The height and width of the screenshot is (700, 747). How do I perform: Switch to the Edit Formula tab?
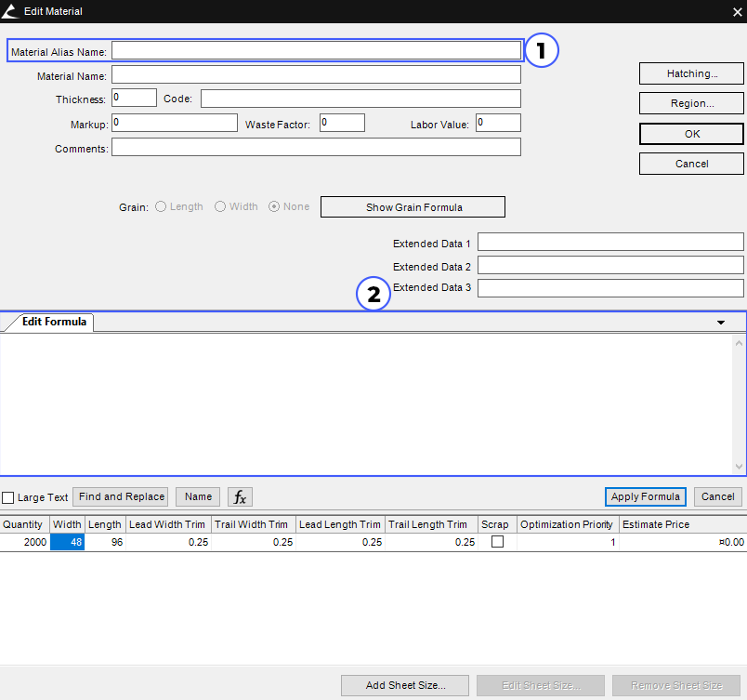[54, 323]
